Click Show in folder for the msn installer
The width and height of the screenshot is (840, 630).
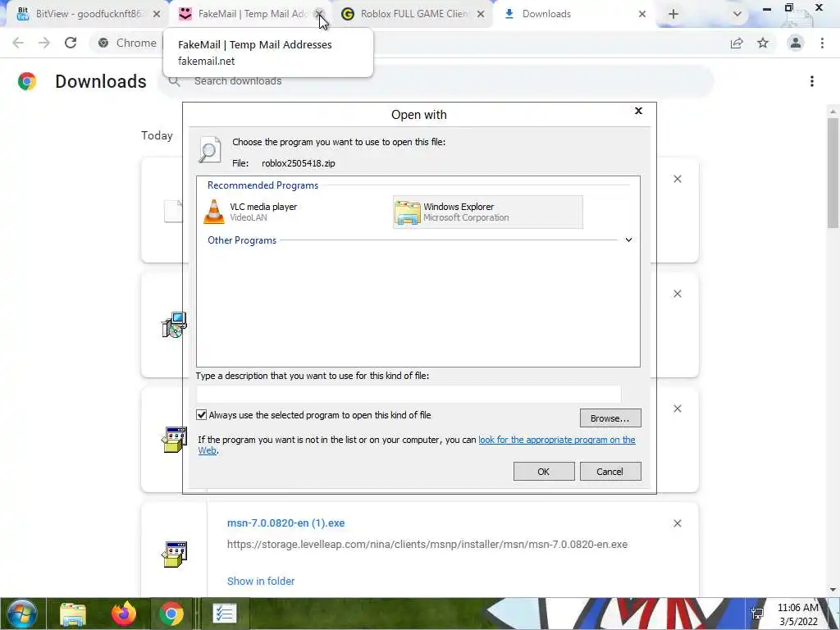pos(261,581)
